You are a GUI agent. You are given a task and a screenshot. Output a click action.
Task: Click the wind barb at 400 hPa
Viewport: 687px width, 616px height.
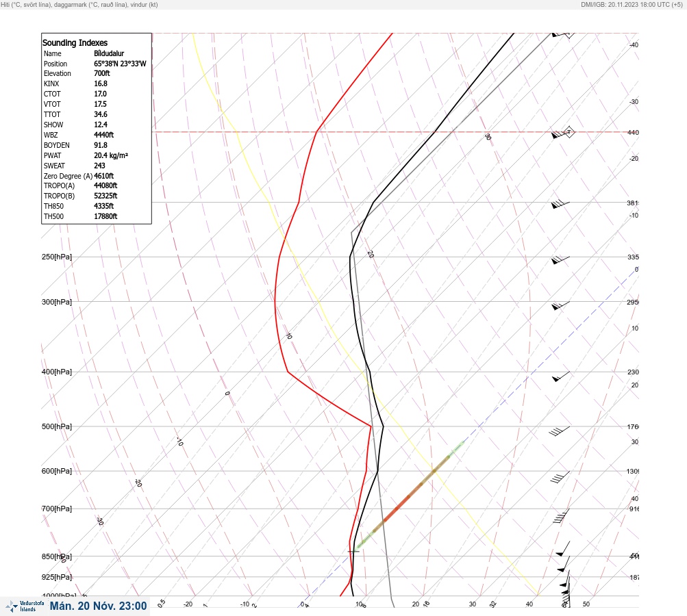(561, 376)
